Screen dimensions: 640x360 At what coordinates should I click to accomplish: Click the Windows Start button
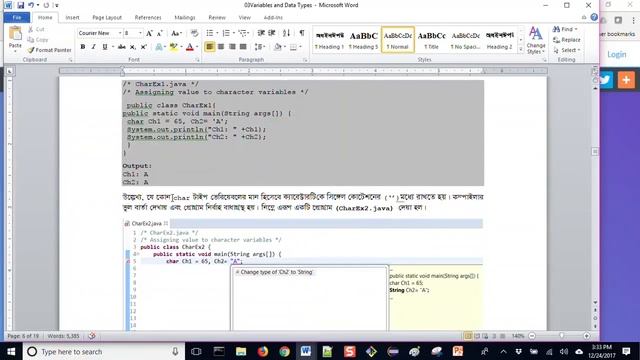coord(11,351)
